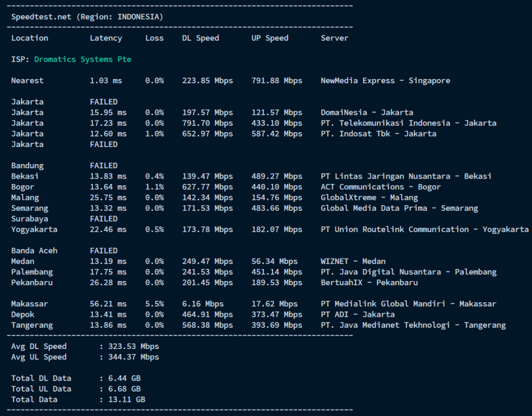This screenshot has height=416, width=532.
Task: Select upload speed '791.88 Mbps'
Action: coord(277,80)
